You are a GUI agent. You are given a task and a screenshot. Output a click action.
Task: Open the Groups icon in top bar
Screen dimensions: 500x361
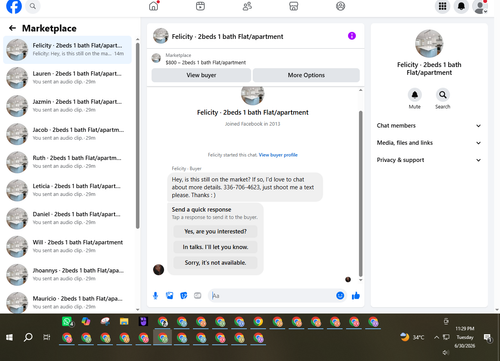[340, 6]
